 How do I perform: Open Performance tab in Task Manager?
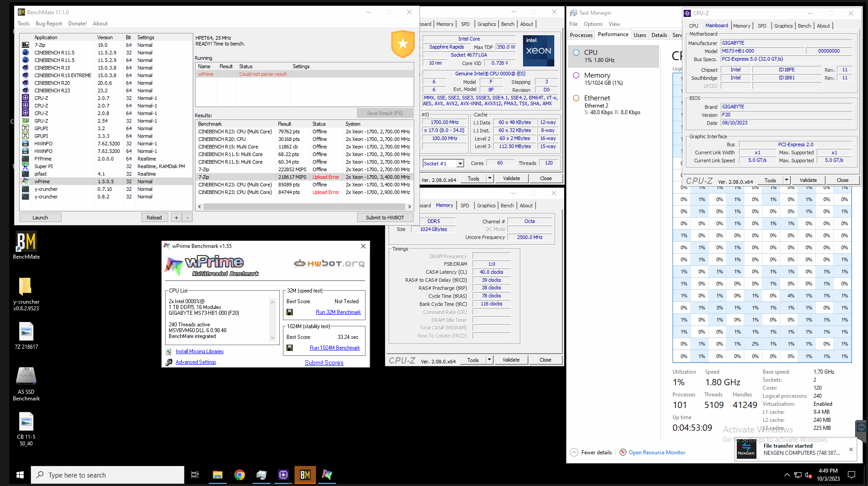pos(613,34)
